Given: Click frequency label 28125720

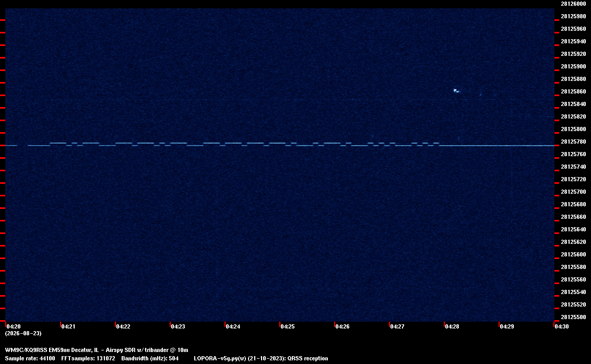Looking at the screenshot, I should (x=573, y=179).
